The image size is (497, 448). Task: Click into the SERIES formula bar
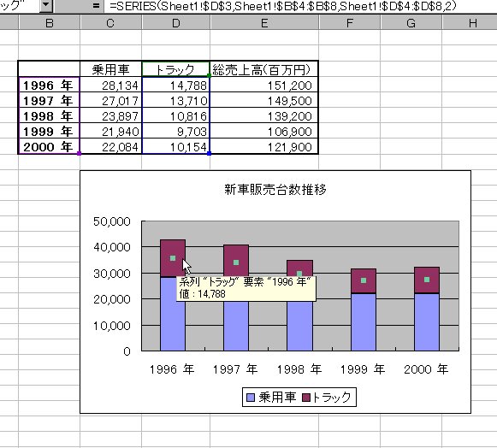click(299, 6)
